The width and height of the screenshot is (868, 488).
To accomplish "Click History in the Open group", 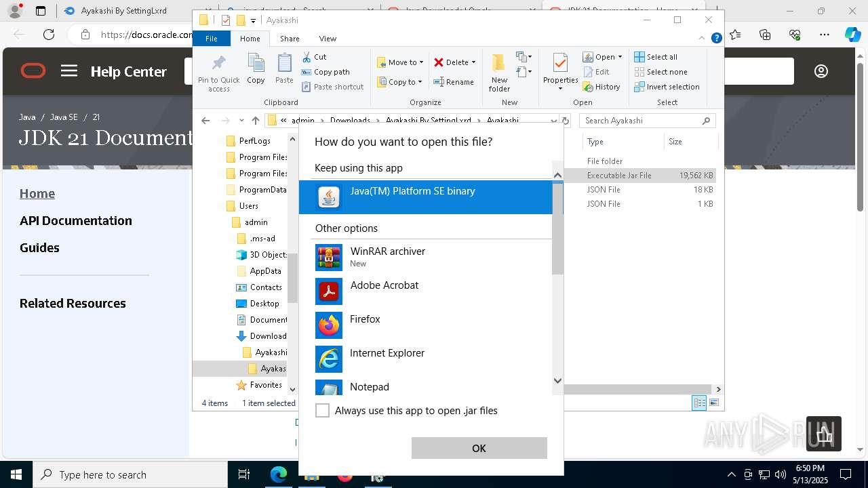I will pyautogui.click(x=601, y=87).
